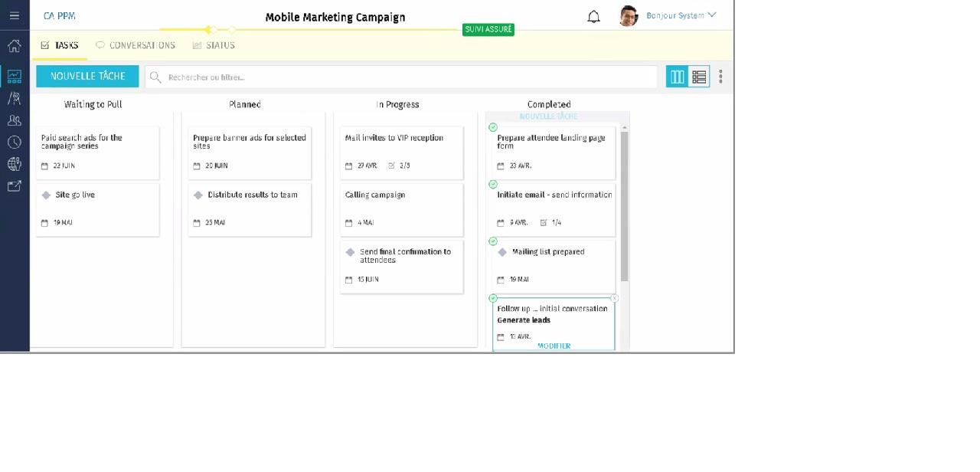Open the team members icon in the sidebar
The image size is (980, 472).
click(14, 120)
